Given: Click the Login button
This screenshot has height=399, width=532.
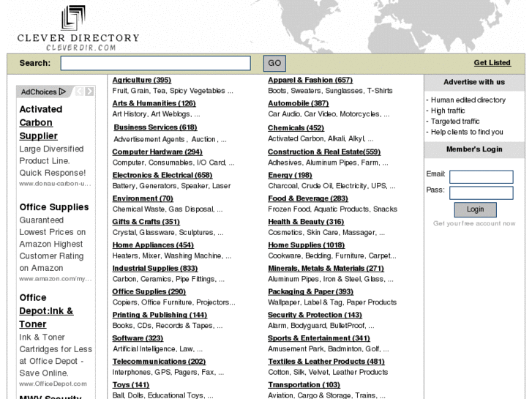Looking at the screenshot, I should tap(476, 209).
